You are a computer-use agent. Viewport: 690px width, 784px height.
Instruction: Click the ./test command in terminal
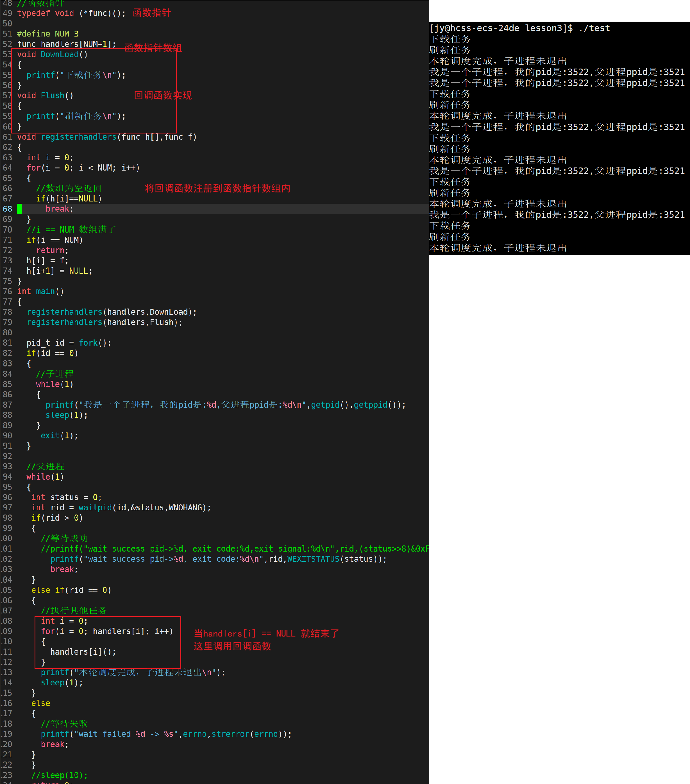tap(594, 28)
